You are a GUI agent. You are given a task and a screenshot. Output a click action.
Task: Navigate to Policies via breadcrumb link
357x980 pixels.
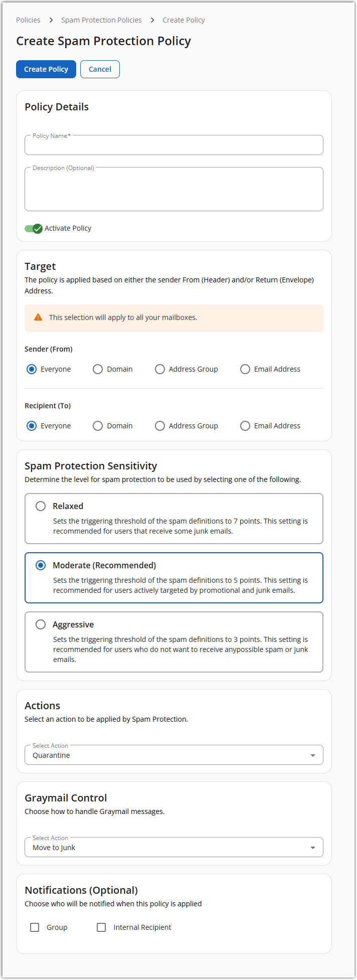coord(28,20)
